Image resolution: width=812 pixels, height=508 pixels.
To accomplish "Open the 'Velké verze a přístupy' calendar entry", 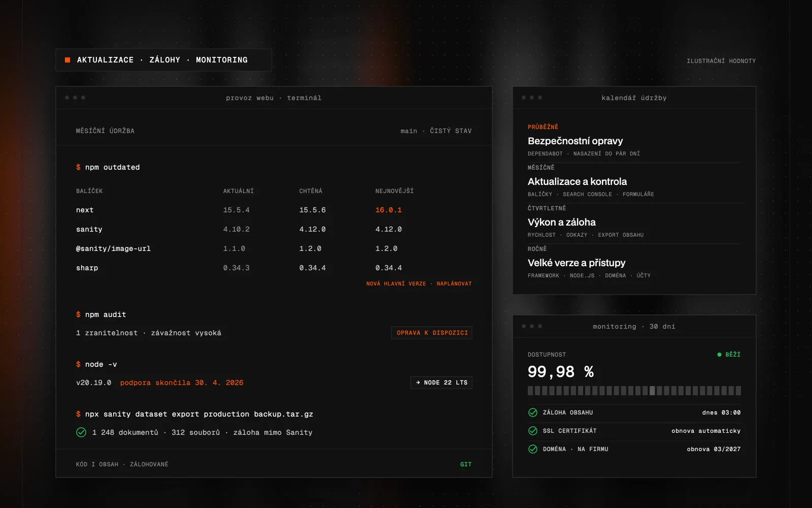I will (577, 263).
